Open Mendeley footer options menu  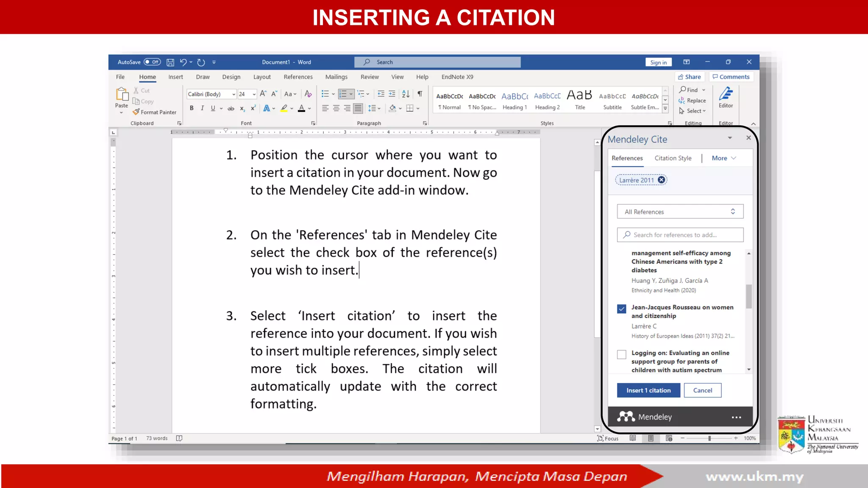click(x=736, y=417)
